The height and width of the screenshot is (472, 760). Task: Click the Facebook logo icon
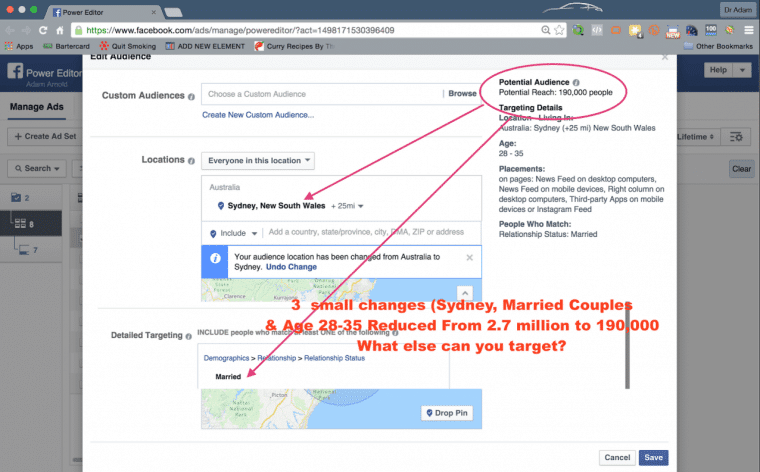point(15,71)
